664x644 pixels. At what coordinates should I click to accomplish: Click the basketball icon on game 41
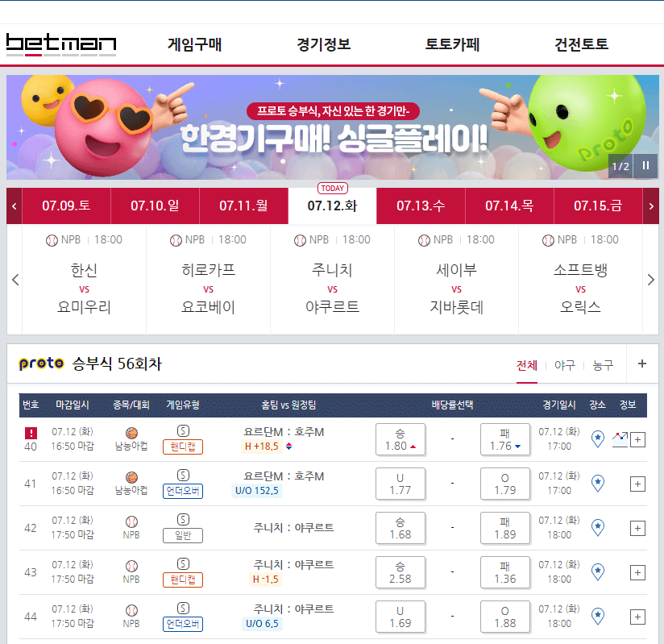(x=131, y=477)
